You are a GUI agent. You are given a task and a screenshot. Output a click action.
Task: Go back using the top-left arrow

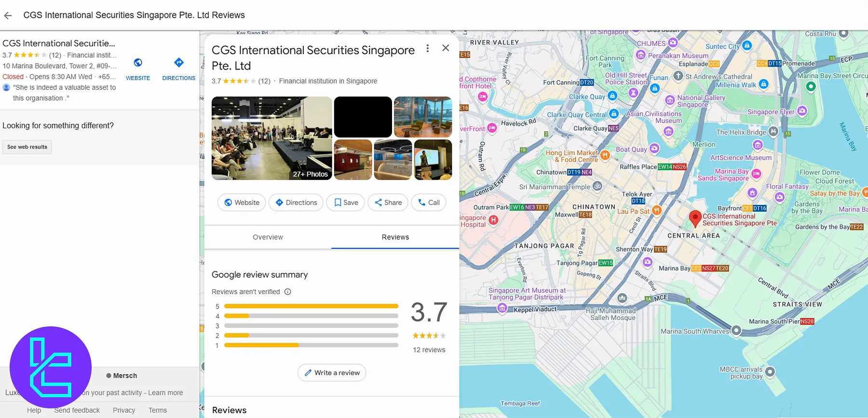(x=8, y=15)
